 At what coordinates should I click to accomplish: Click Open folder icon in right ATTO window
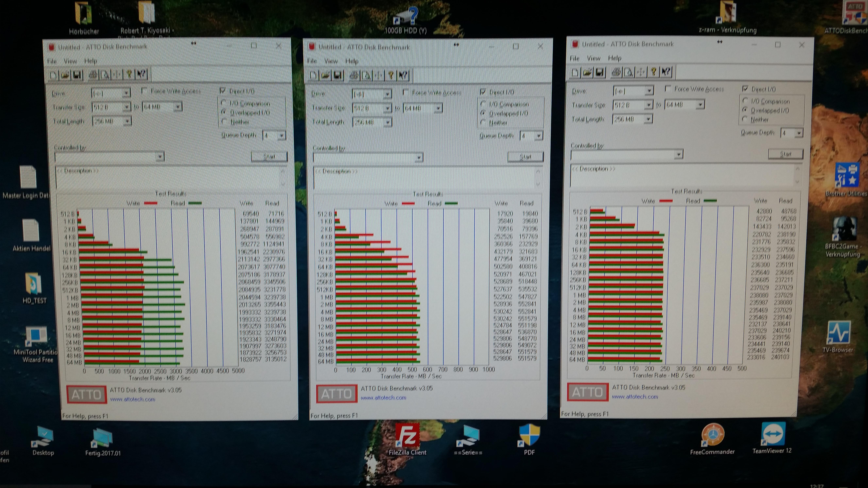pos(587,72)
